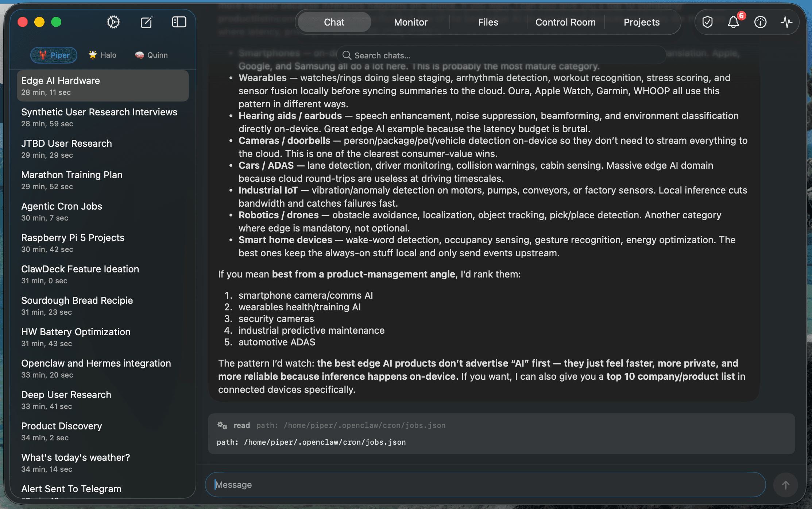Click the read tool gear icon in the tool call block
This screenshot has height=509, width=812.
(x=222, y=425)
